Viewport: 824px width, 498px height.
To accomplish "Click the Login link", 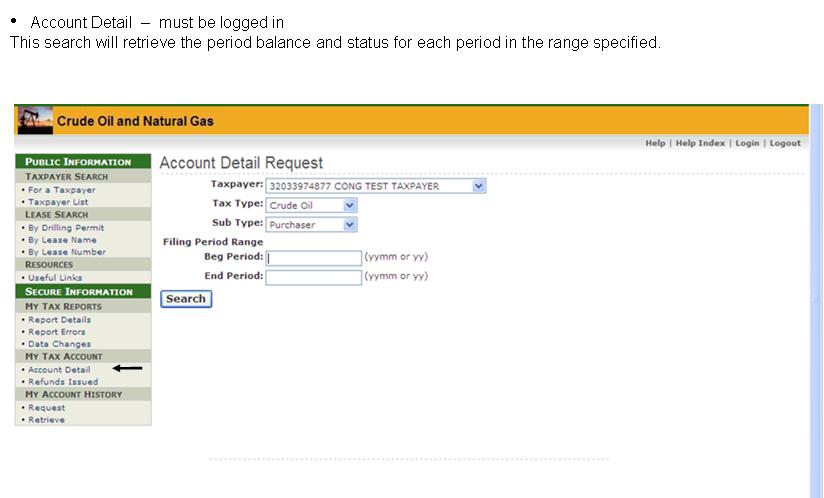I will click(x=747, y=143).
